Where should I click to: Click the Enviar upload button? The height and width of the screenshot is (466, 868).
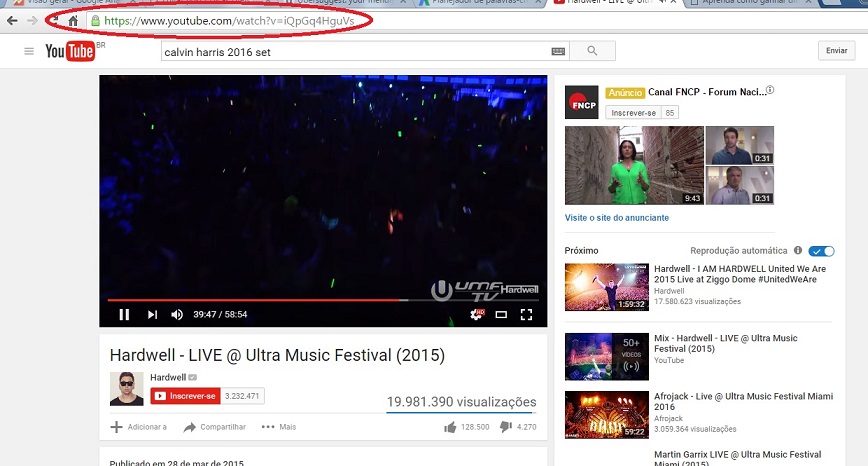[836, 50]
